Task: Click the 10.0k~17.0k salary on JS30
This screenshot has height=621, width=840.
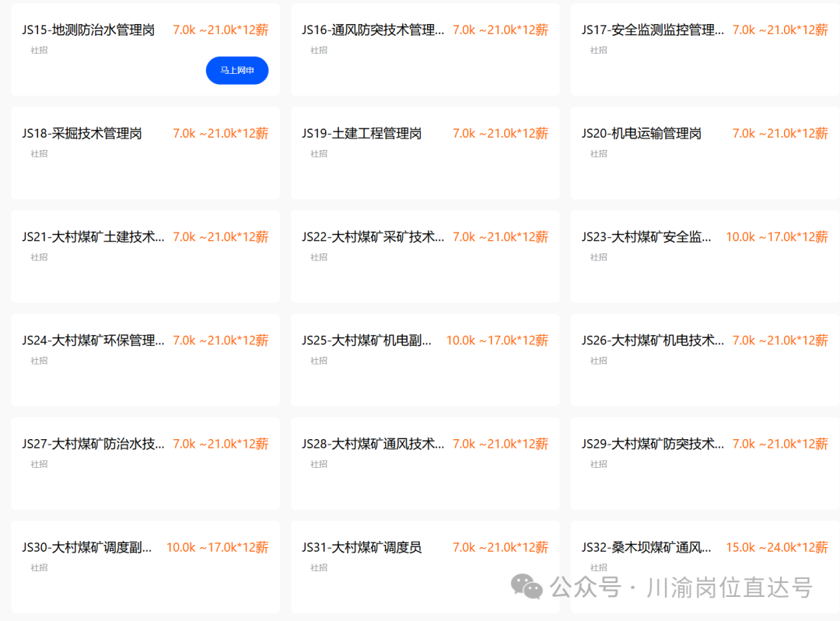Action: point(217,547)
